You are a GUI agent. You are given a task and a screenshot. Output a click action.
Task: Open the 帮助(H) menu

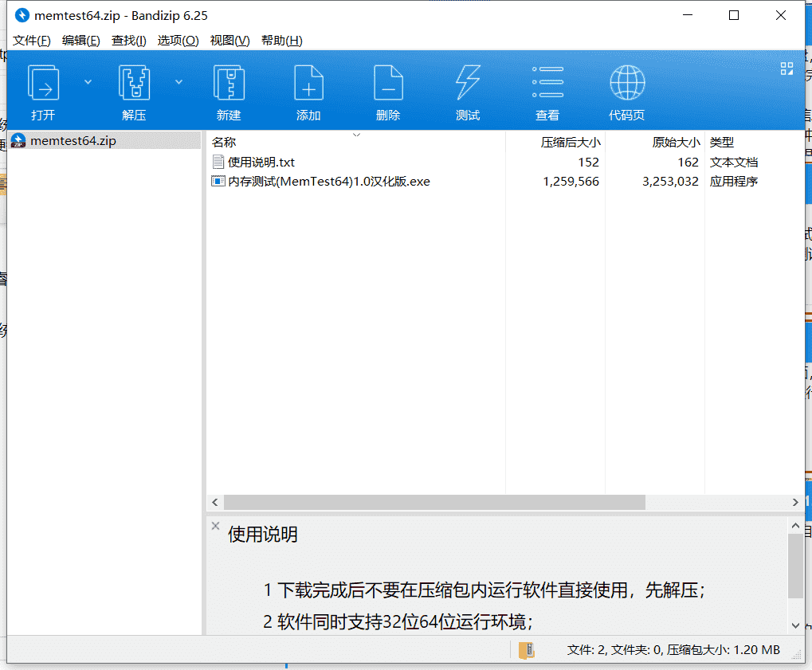(x=282, y=41)
